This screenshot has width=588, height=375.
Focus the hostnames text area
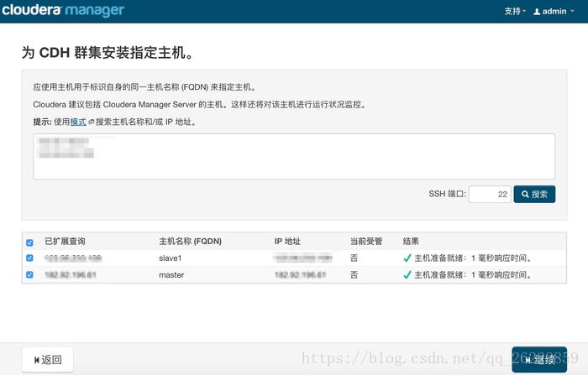coord(294,156)
